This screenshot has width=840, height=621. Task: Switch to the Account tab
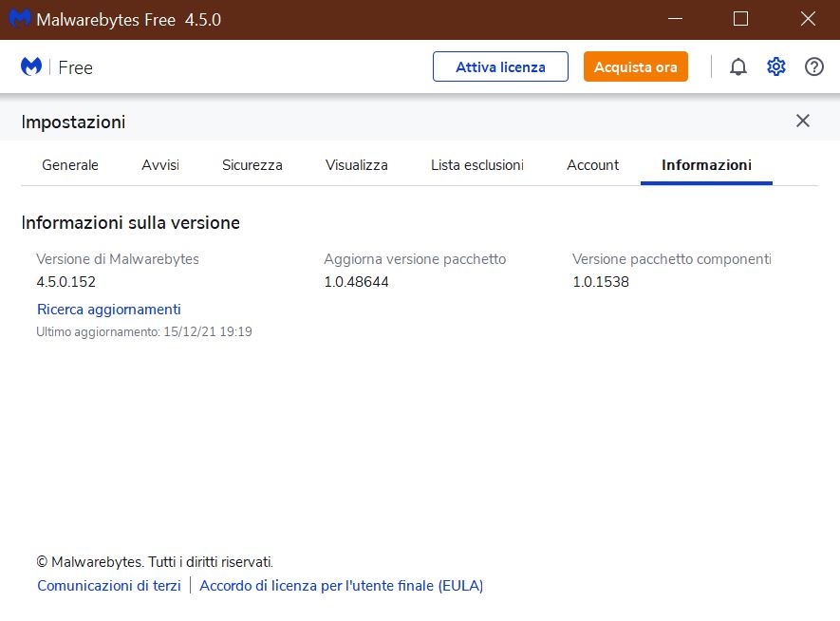click(592, 165)
